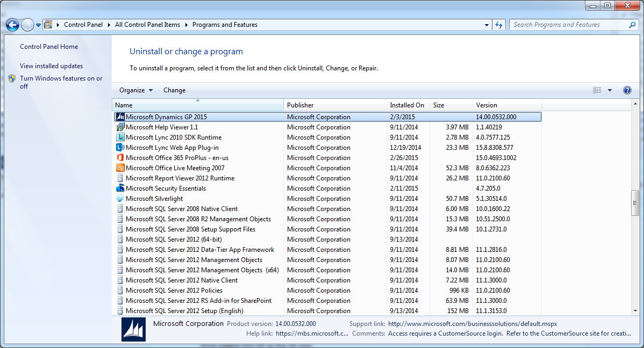Click the SQL Server 2012 (64-bit) icon
The width and height of the screenshot is (644, 348).
click(x=120, y=240)
